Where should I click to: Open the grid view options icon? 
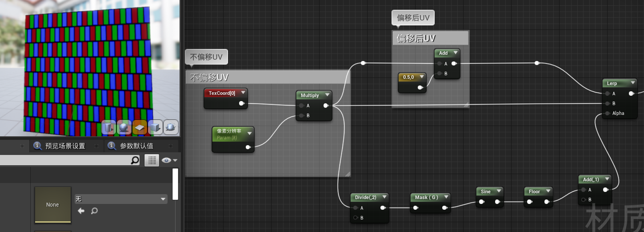(x=152, y=160)
